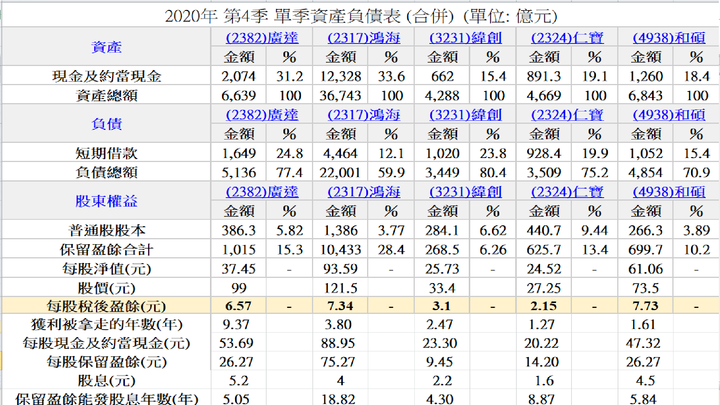Click the highlighted 每股稅後盈餘(元) row label
The image size is (720, 405).
[107, 306]
